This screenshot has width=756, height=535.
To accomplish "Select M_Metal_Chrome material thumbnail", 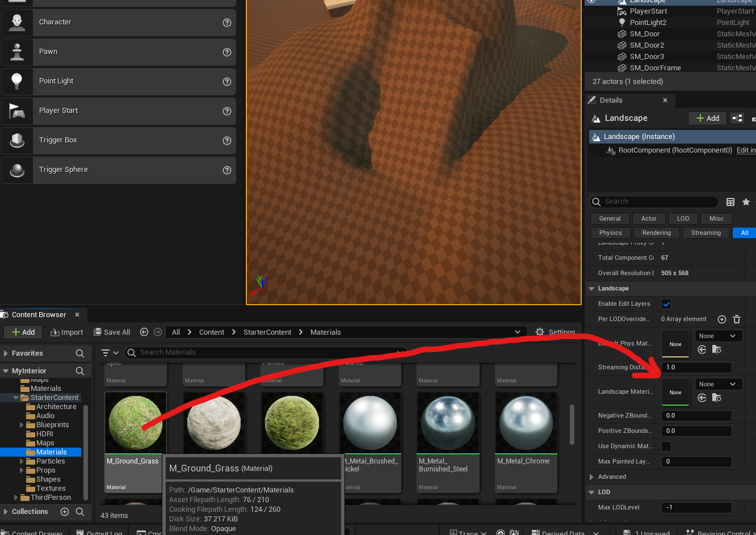I will pyautogui.click(x=526, y=423).
